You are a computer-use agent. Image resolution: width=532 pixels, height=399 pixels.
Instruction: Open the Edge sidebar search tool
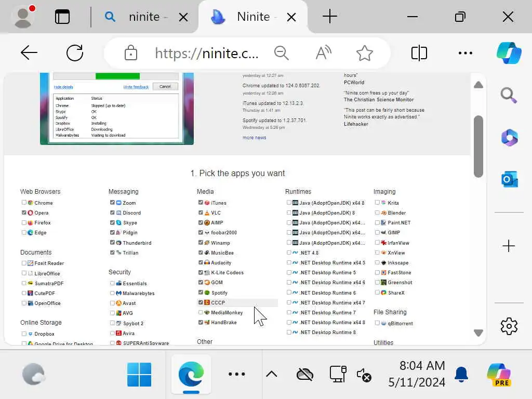click(x=509, y=96)
